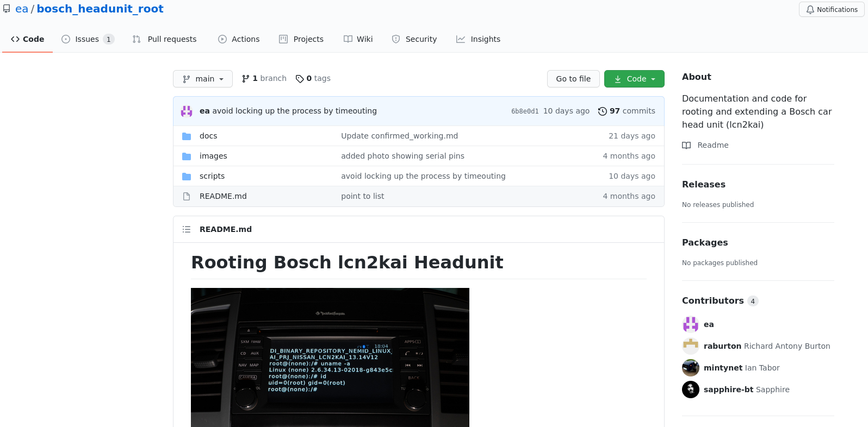Open raburton Richard Antony Burton profile
Image resolution: width=868 pixels, height=427 pixels.
tap(767, 346)
